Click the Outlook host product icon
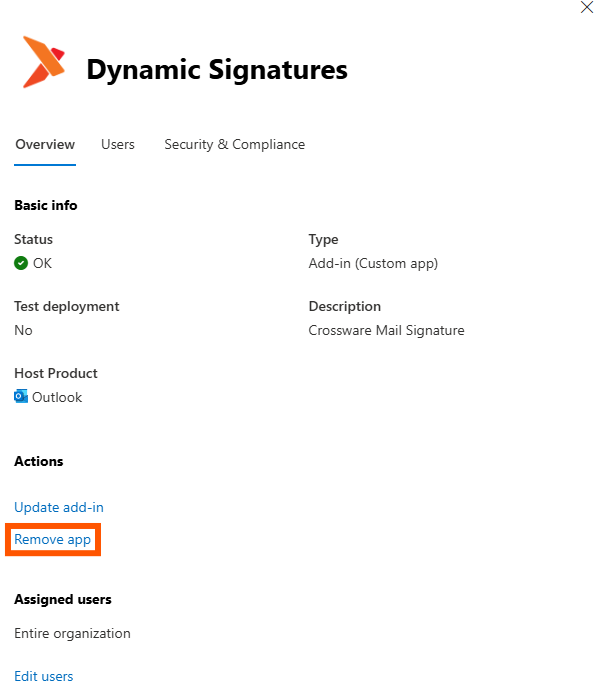 click(x=21, y=397)
